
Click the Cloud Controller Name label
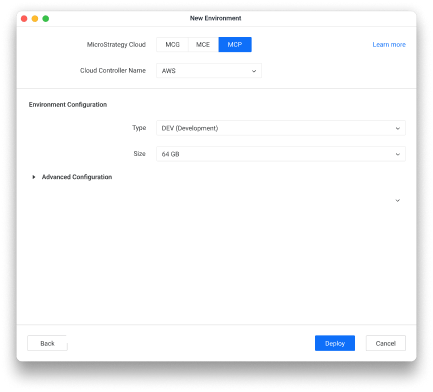pyautogui.click(x=113, y=71)
